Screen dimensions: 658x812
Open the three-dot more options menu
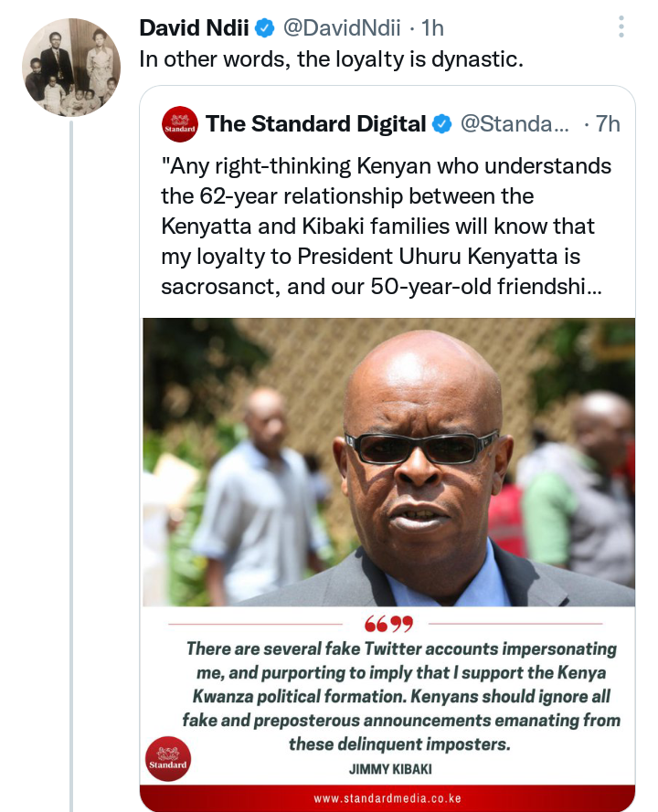click(x=621, y=26)
